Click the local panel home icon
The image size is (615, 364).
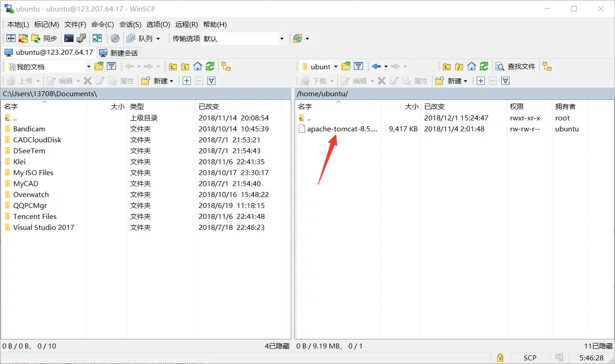pos(198,67)
